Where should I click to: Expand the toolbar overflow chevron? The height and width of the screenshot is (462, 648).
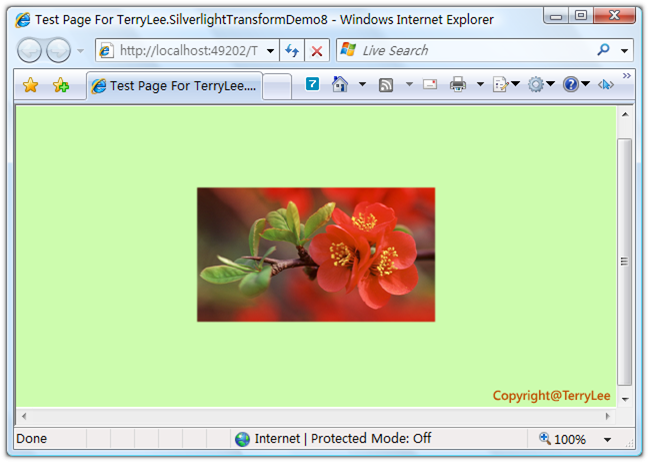[x=627, y=76]
